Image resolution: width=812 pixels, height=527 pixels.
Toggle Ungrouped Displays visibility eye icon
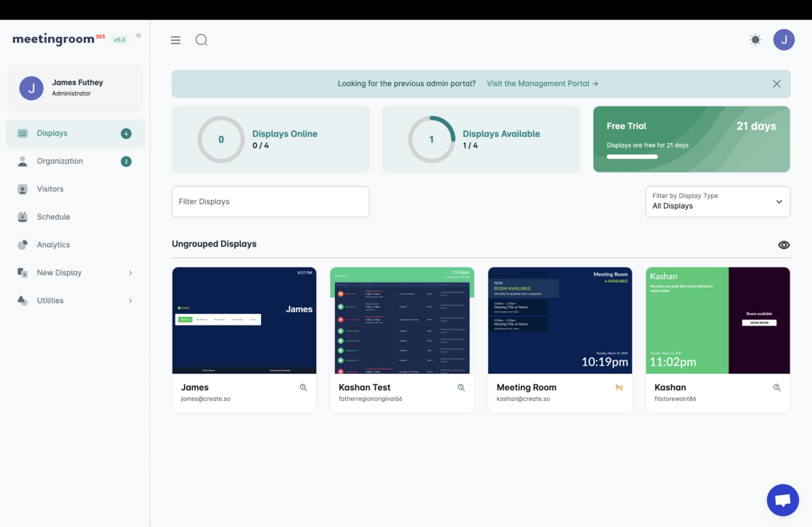pyautogui.click(x=784, y=245)
